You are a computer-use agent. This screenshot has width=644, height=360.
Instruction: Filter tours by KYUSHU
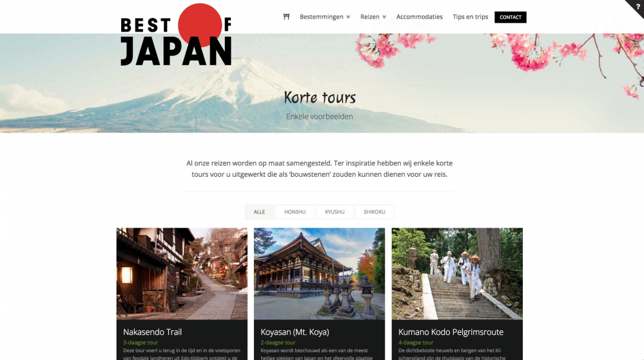(335, 212)
